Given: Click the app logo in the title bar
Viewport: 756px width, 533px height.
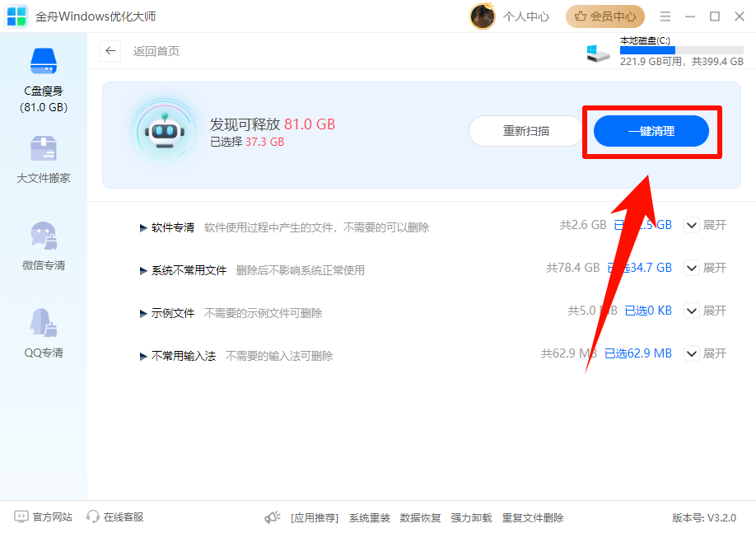Looking at the screenshot, I should coord(16,16).
